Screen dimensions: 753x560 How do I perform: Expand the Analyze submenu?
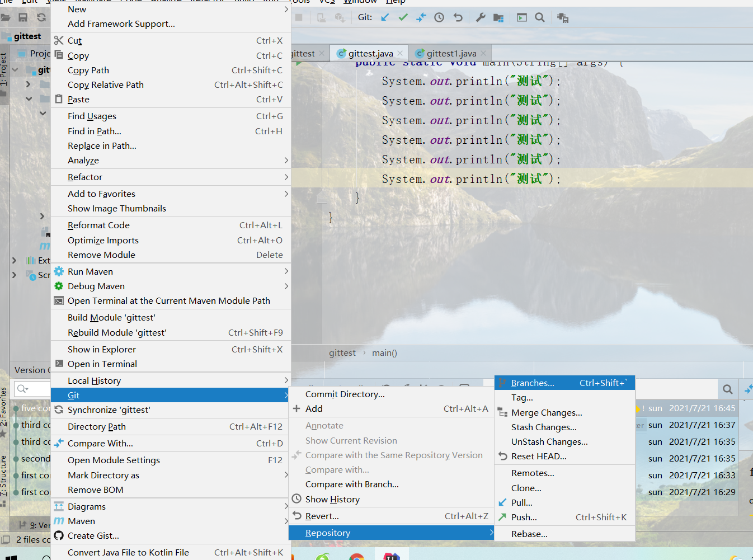tap(171, 160)
